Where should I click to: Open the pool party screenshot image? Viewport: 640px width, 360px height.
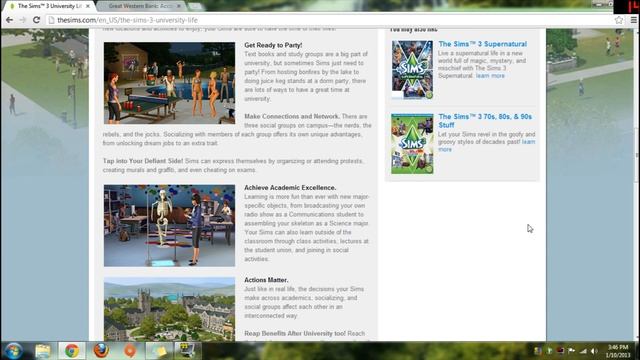point(169,83)
